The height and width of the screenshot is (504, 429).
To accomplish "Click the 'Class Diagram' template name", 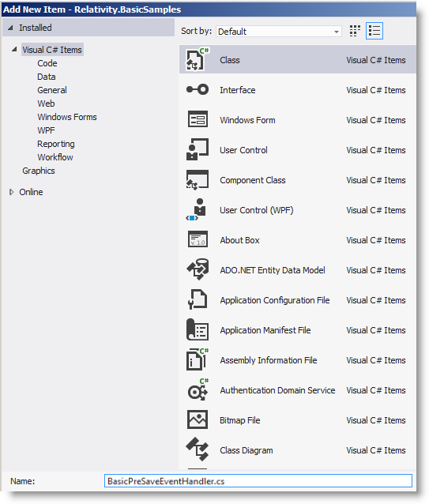I will [246, 450].
